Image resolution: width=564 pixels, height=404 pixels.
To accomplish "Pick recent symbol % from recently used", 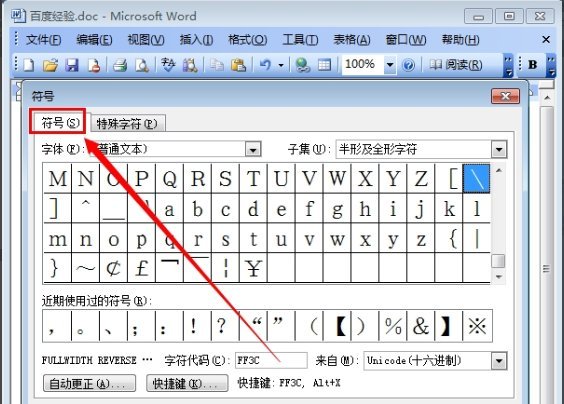I will tap(393, 326).
